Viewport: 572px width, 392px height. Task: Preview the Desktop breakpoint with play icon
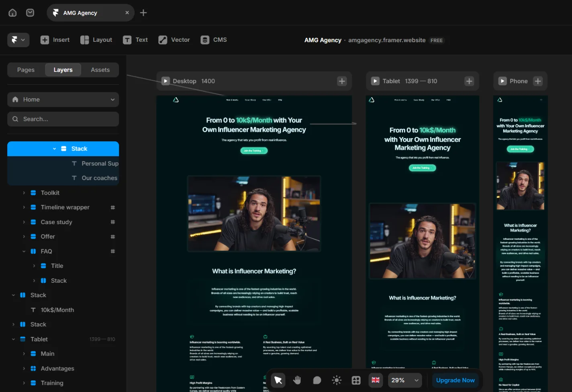point(165,81)
